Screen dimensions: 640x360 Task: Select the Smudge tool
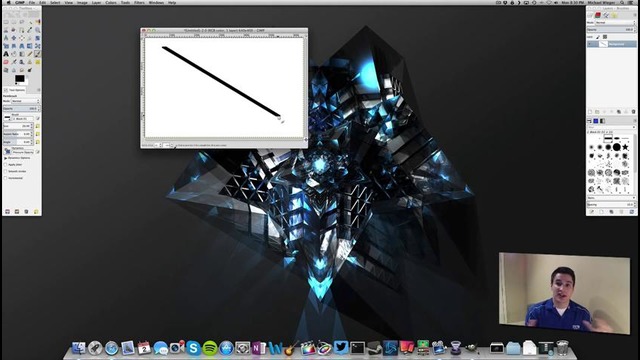(x=22, y=70)
